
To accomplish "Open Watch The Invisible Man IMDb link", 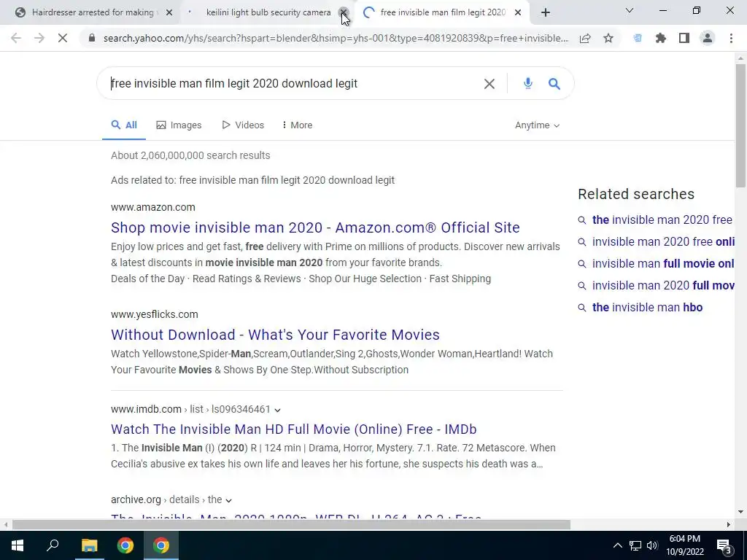I will (x=294, y=429).
